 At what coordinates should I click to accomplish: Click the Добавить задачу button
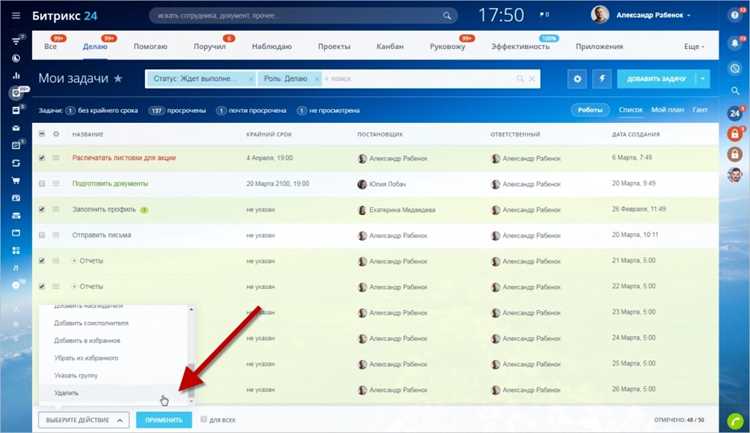point(657,79)
